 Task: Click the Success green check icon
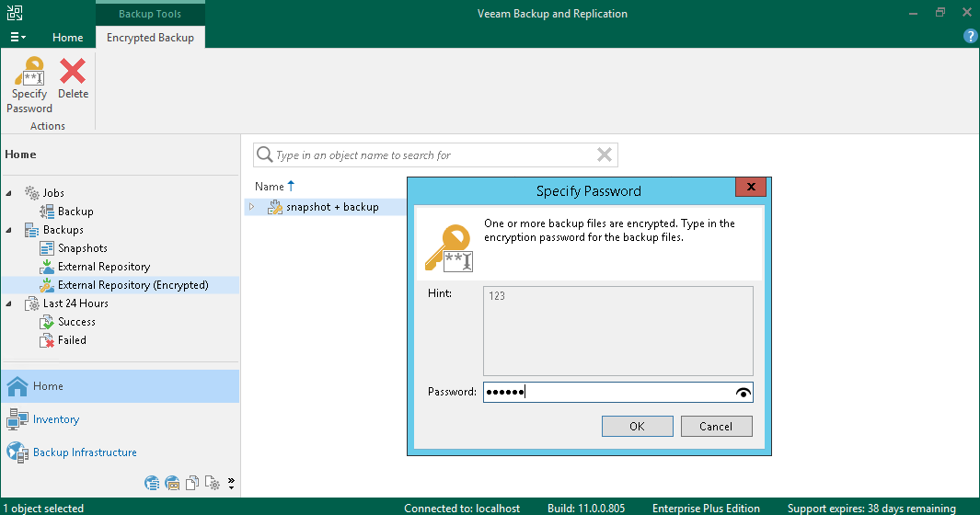[x=47, y=322]
